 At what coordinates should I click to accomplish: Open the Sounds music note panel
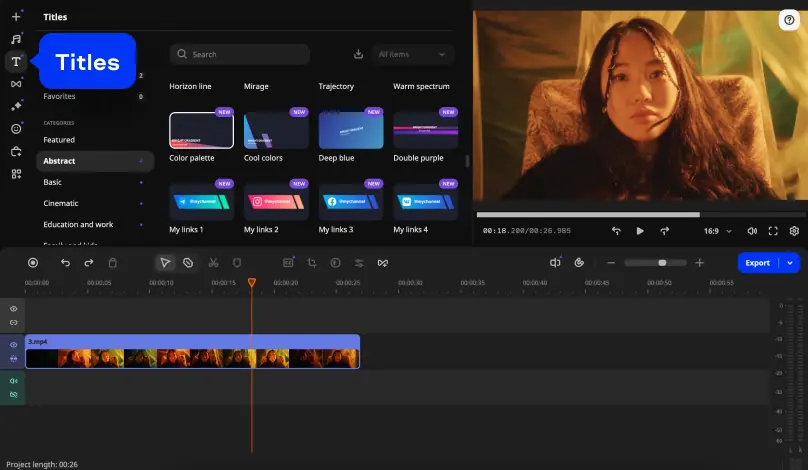coord(16,39)
